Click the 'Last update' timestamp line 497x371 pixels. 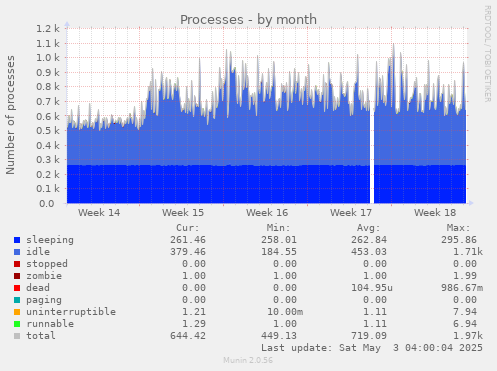(372, 348)
